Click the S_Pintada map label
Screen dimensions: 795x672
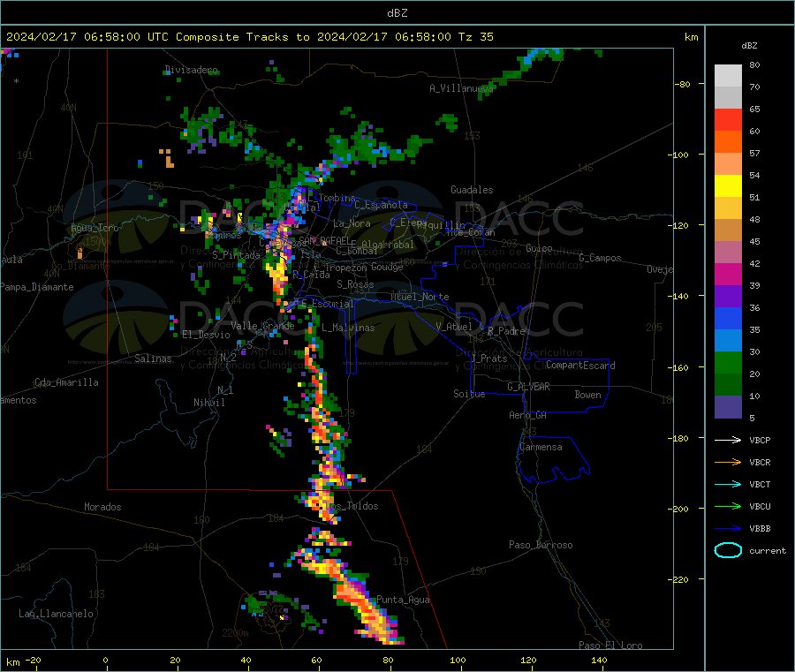point(236,255)
